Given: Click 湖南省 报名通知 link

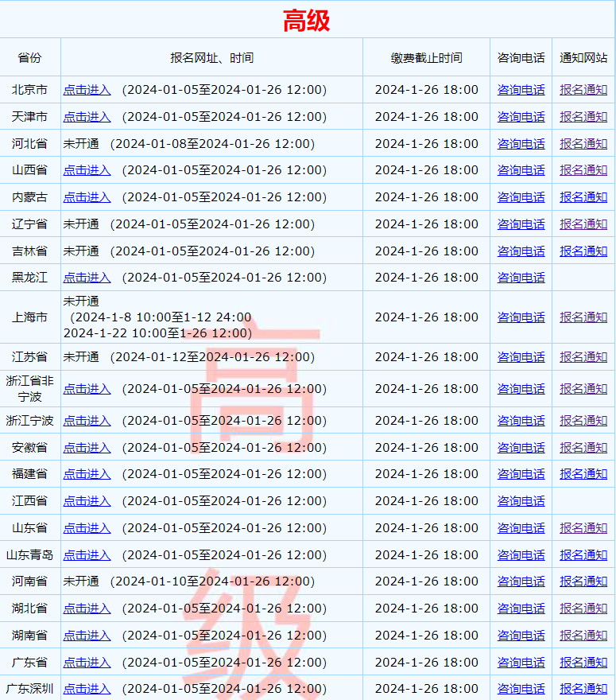Looking at the screenshot, I should coord(583,636).
